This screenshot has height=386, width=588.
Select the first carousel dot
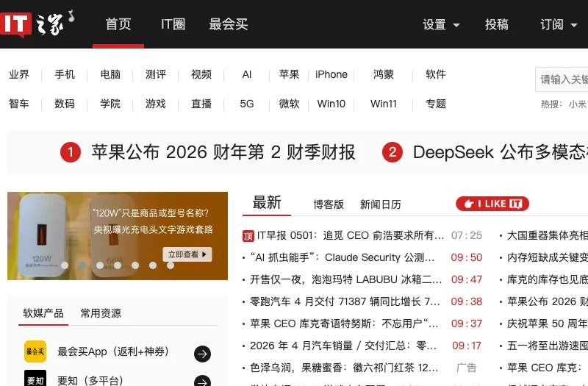coord(65,265)
